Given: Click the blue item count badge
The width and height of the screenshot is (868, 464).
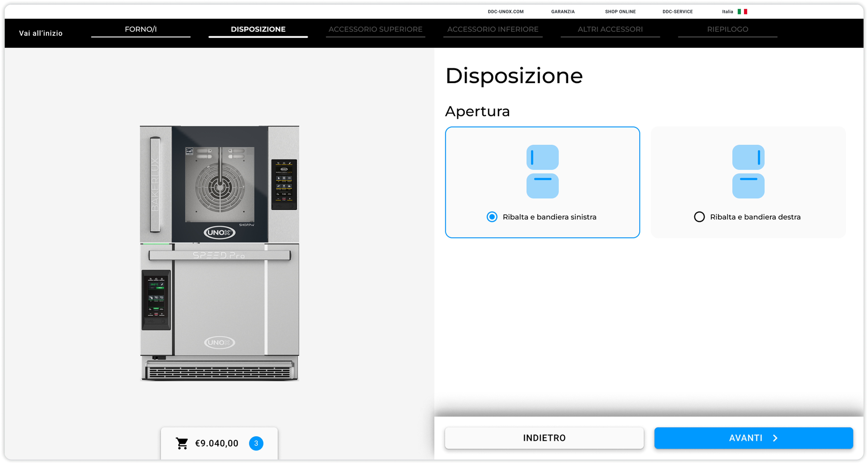Looking at the screenshot, I should point(256,443).
